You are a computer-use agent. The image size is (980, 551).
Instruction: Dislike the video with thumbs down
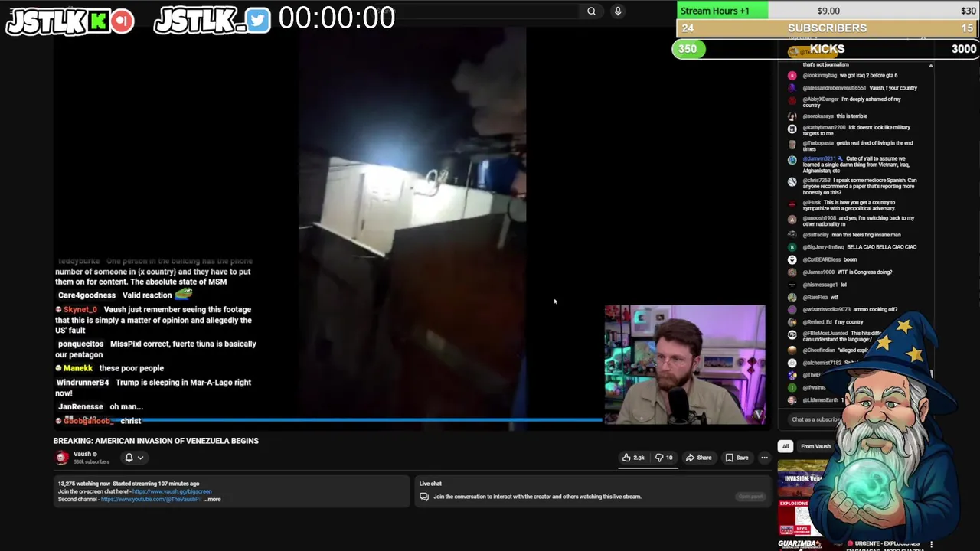(664, 458)
